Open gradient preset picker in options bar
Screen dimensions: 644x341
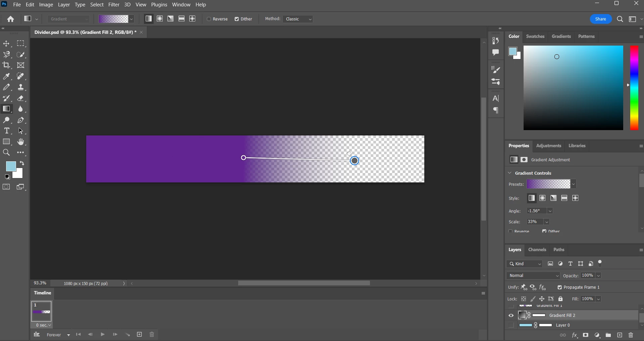pos(131,19)
